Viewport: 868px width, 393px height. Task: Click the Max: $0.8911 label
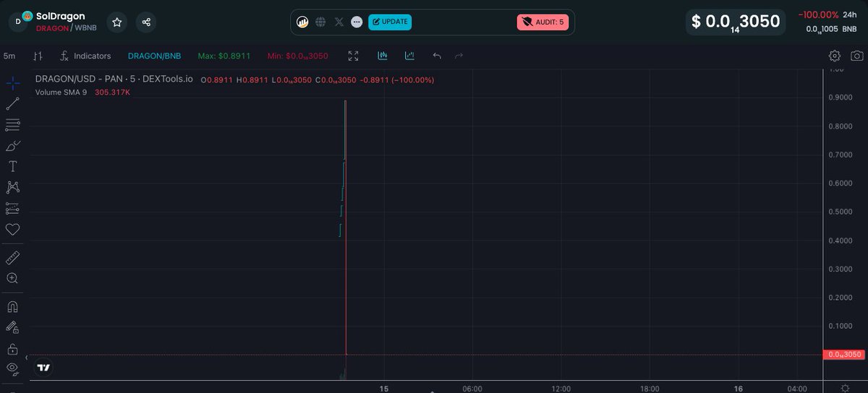coord(225,56)
